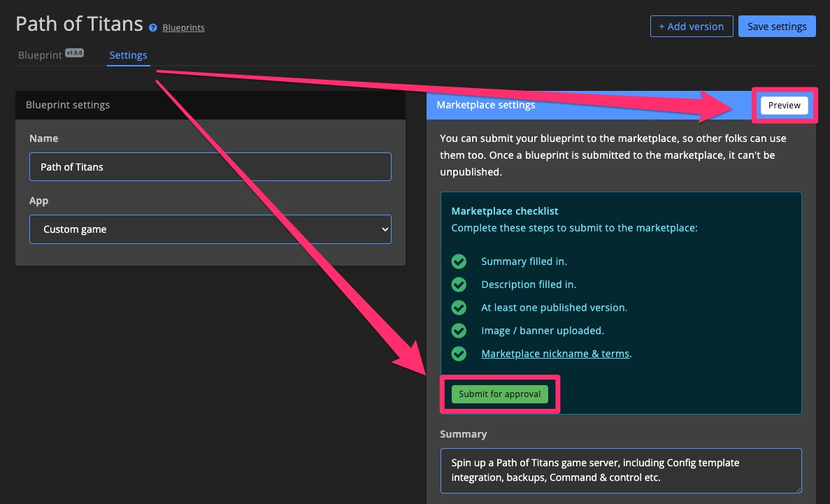Image resolution: width=830 pixels, height=504 pixels.
Task: Click the chevron arrow on the Custom game selector
Action: click(x=385, y=229)
